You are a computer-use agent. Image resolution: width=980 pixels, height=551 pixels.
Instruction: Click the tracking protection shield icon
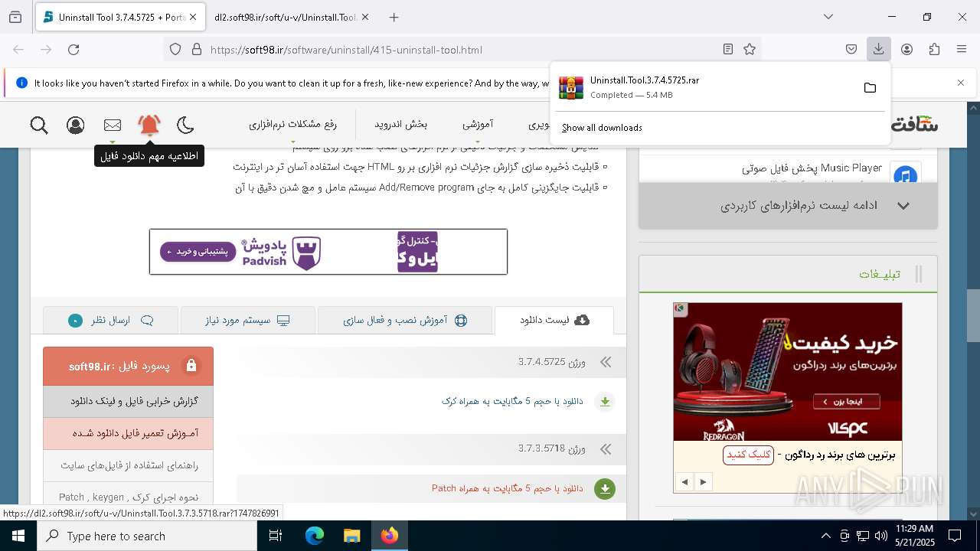click(175, 50)
